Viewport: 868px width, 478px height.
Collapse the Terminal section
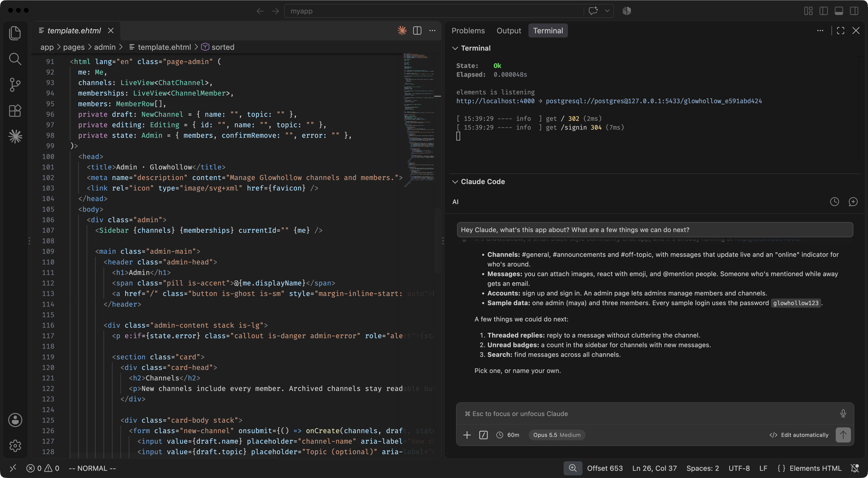click(x=472, y=48)
